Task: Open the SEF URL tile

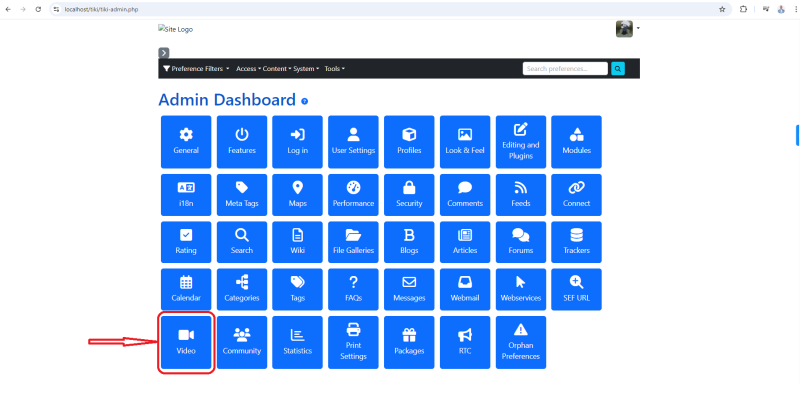Action: click(x=577, y=289)
